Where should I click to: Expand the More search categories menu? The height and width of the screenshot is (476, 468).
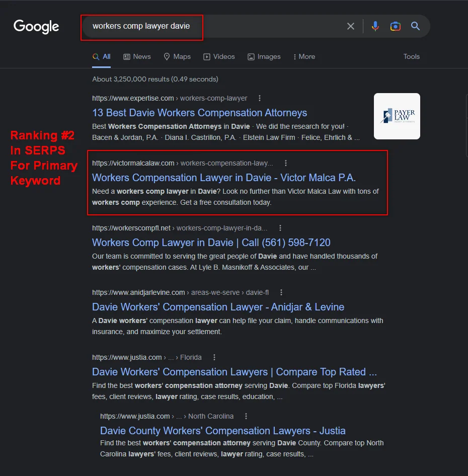click(x=304, y=57)
